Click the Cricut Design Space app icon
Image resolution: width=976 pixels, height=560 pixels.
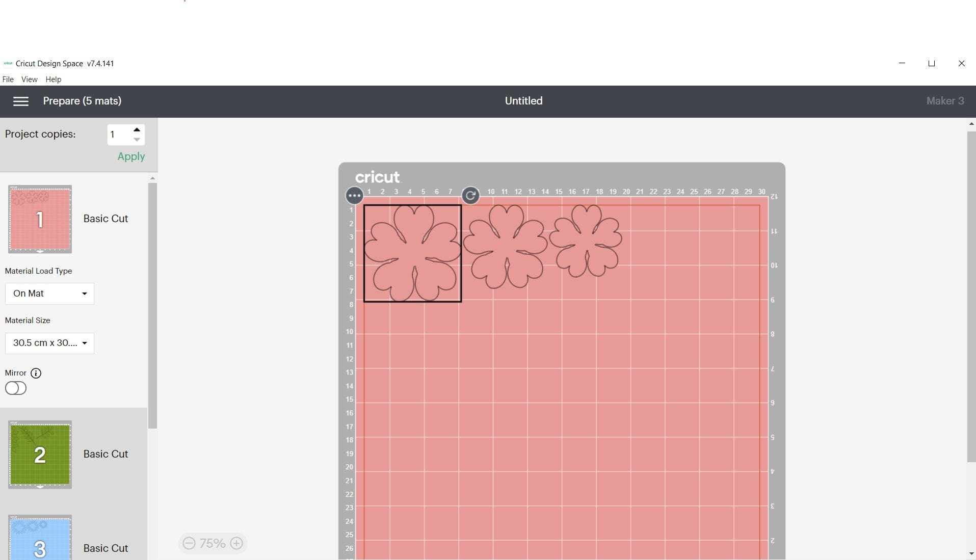[8, 64]
